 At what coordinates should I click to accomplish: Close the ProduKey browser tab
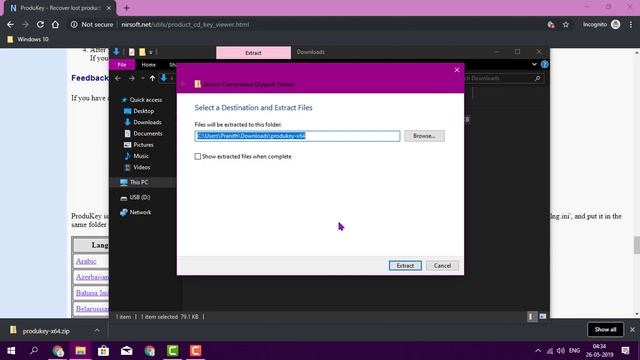click(109, 8)
